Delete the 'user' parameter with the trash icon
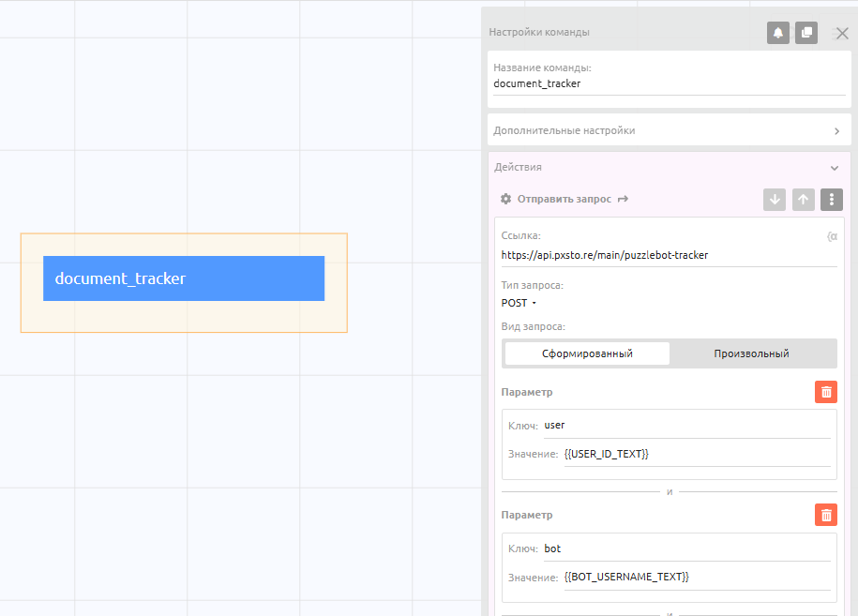 [x=825, y=392]
